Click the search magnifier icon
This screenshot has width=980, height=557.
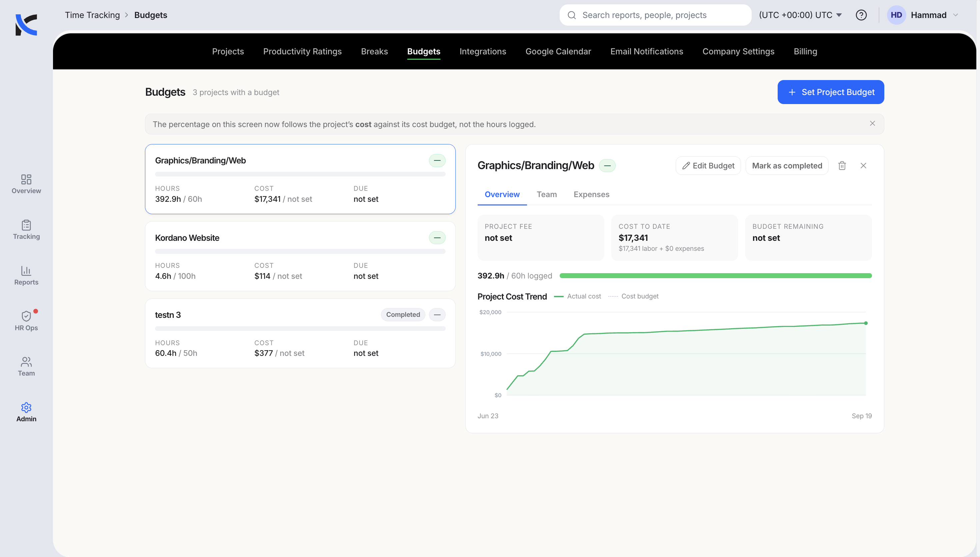(x=572, y=15)
